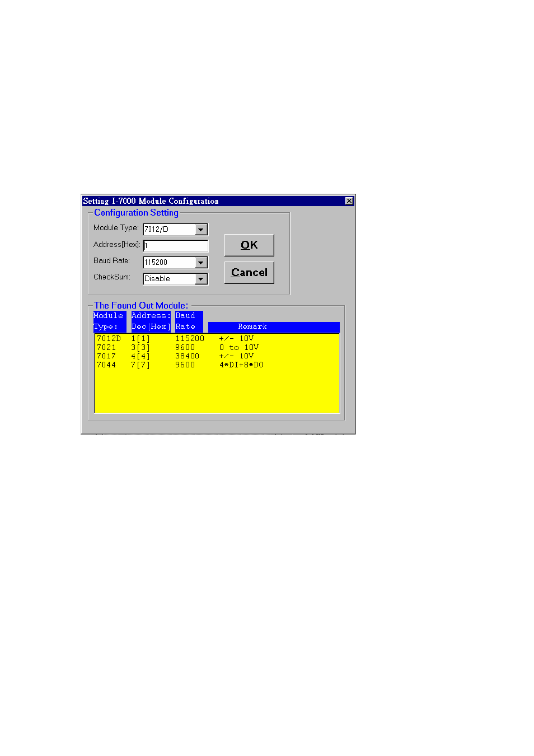Focus the Address[Hex] input field
534x756 pixels.
[x=176, y=246]
